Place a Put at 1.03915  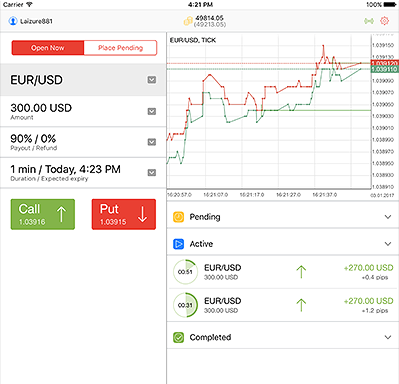tap(124, 214)
